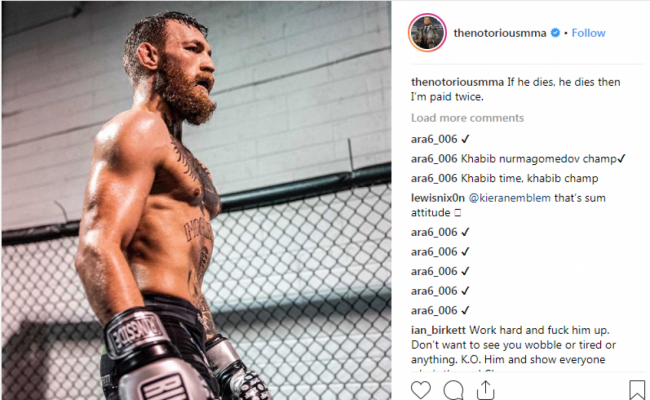Expand Load more comments

click(467, 118)
